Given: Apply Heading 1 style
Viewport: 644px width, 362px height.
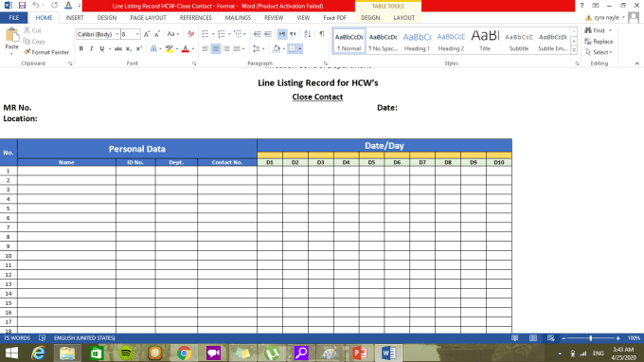Looking at the screenshot, I should (x=417, y=41).
